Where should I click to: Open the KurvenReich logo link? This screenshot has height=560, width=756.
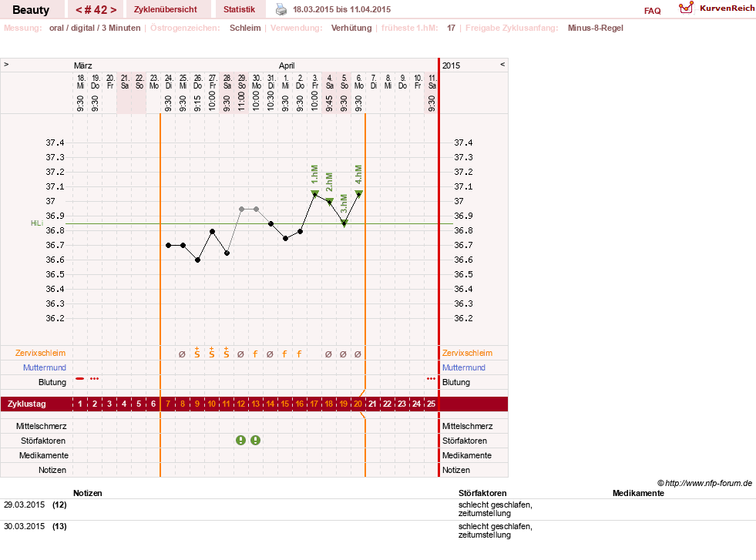tap(717, 8)
